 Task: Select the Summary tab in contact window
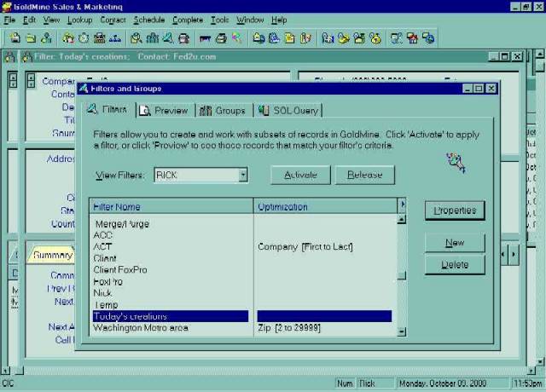52,256
